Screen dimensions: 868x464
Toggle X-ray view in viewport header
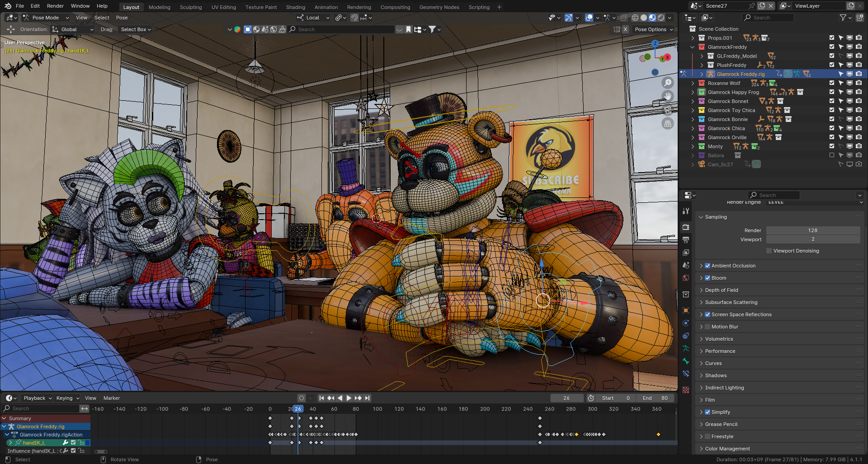tap(623, 18)
